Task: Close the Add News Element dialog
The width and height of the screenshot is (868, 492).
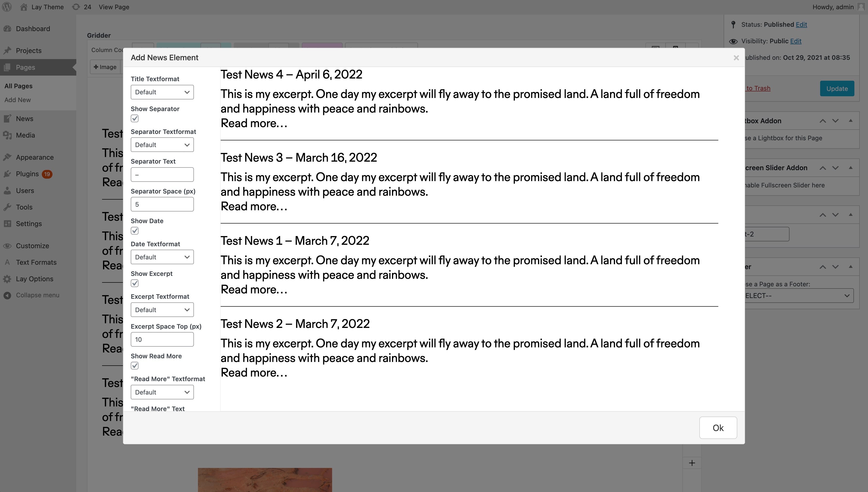Action: pos(736,58)
